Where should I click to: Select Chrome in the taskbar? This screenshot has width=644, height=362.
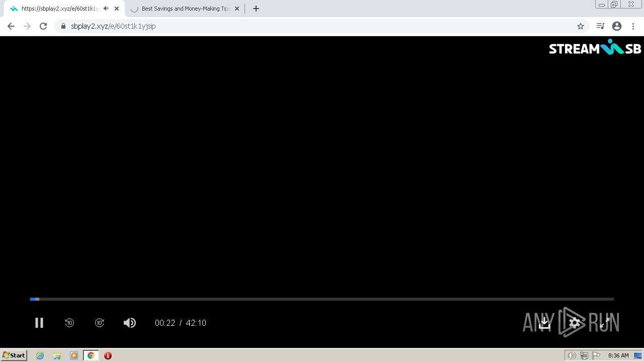(x=91, y=355)
